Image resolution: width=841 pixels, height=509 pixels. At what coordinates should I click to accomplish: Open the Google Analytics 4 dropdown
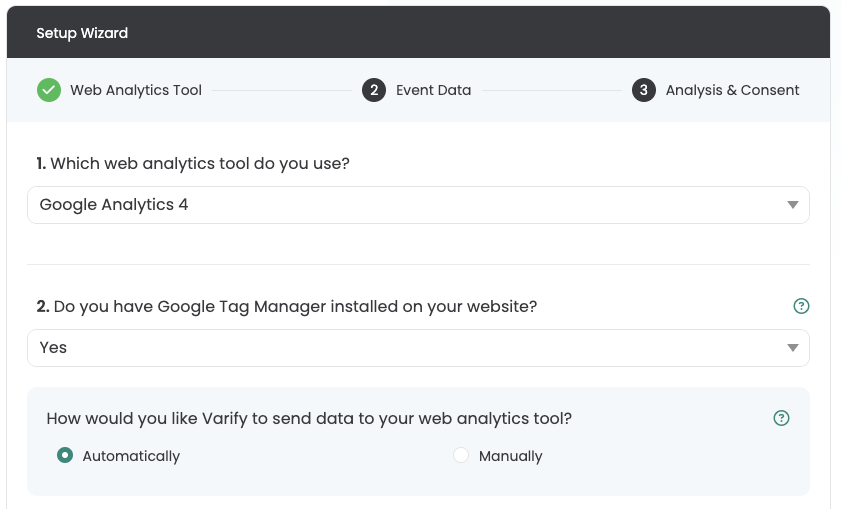(x=418, y=205)
